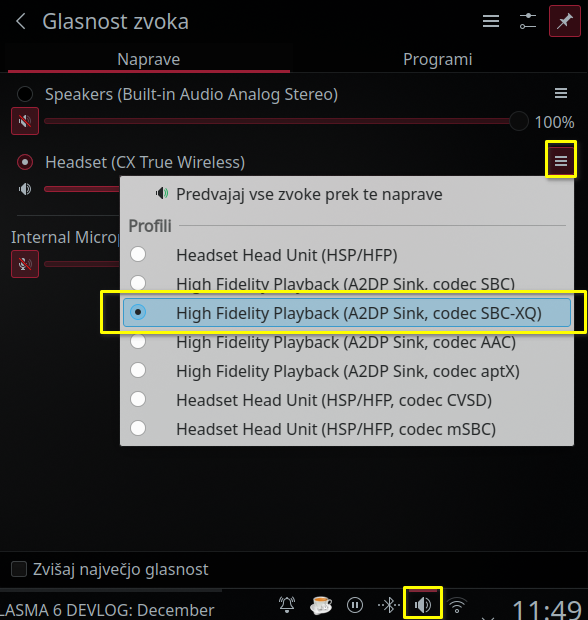Collapse the Headset device hamburger menu
This screenshot has width=588, height=620.
point(561,161)
